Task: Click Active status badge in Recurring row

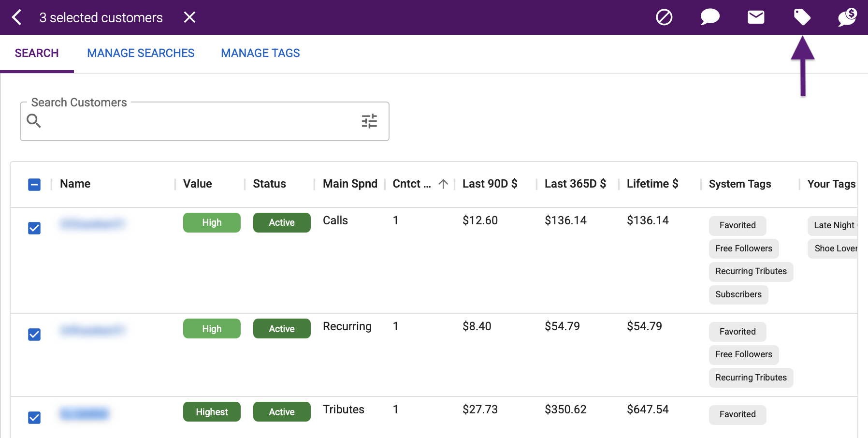Action: [x=282, y=329]
